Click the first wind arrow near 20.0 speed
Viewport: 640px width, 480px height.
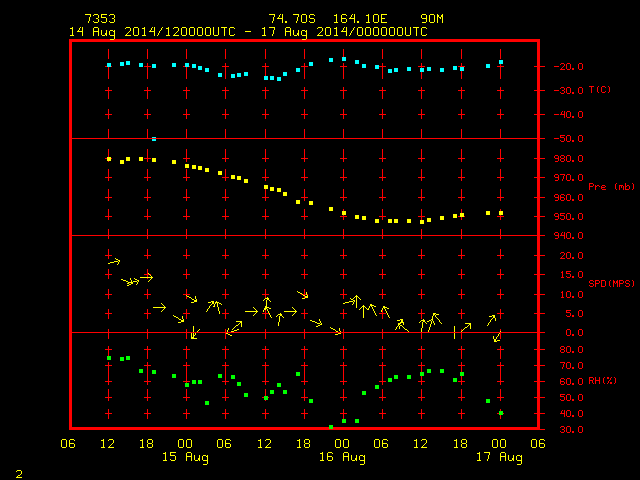(114, 262)
